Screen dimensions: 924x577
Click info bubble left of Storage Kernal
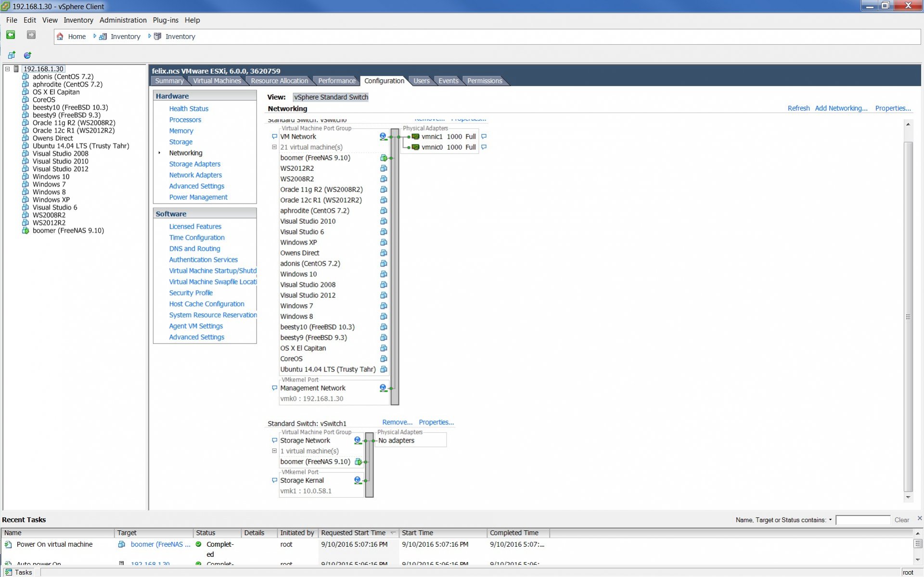[x=274, y=480]
